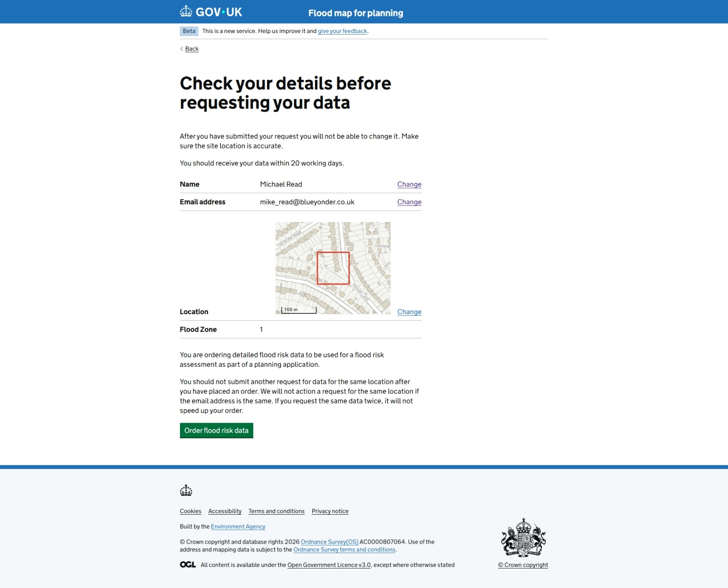
Task: Go back using the Back link
Action: point(192,49)
